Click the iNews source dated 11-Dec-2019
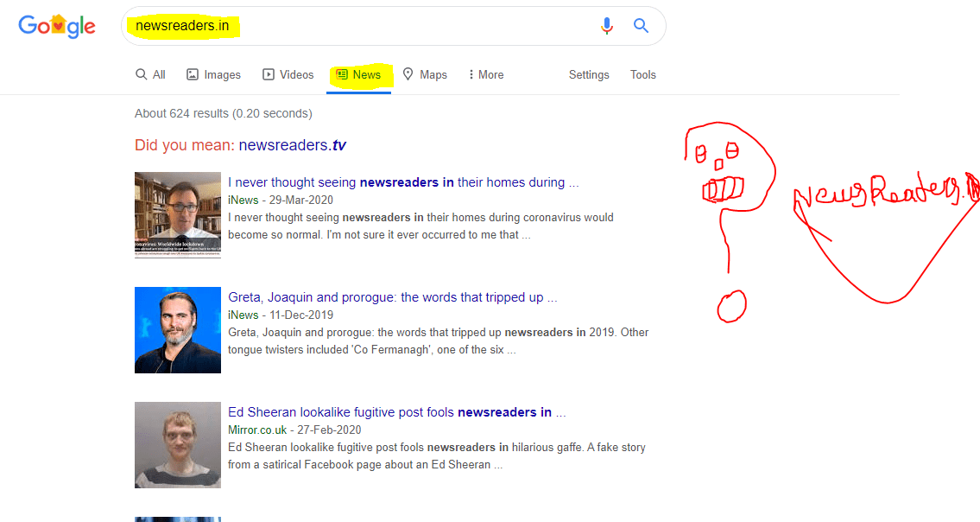This screenshot has width=980, height=522. (243, 315)
